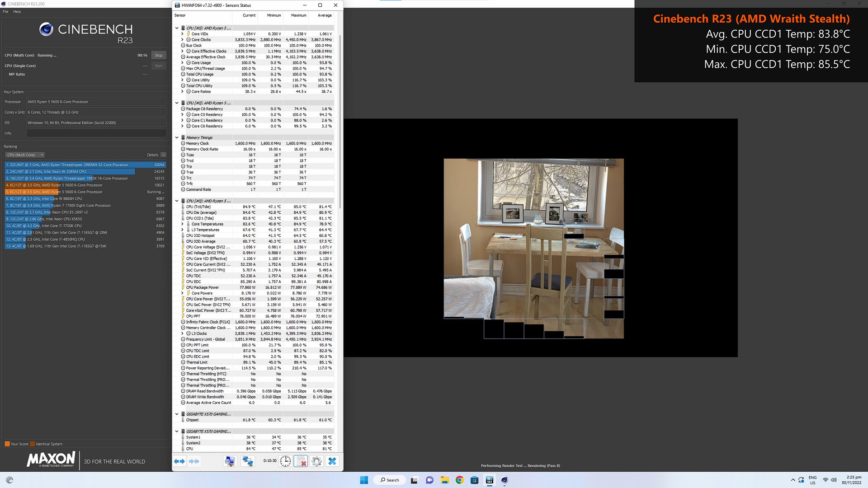Expand the Core Effective Clocks row
This screenshot has height=488, width=868.
(x=182, y=51)
